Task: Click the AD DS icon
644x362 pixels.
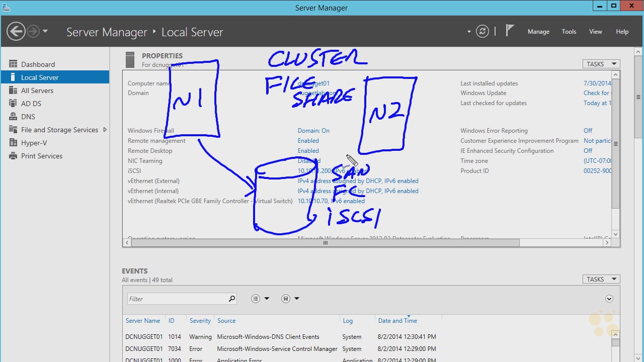Action: 13,104
